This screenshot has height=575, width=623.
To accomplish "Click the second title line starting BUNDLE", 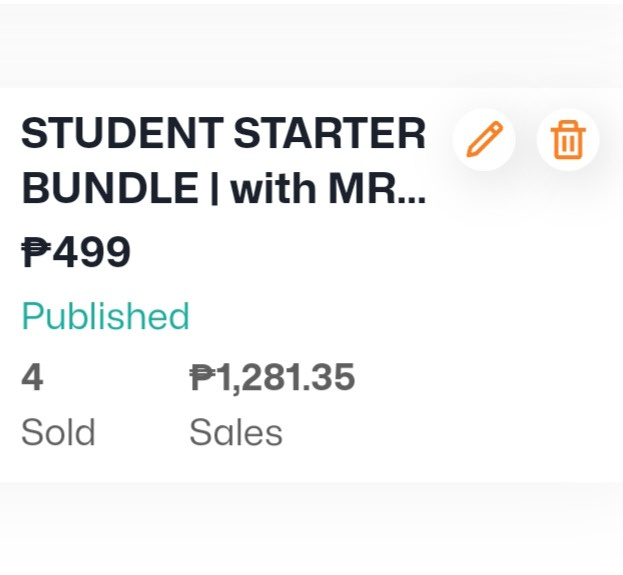I will [x=223, y=188].
